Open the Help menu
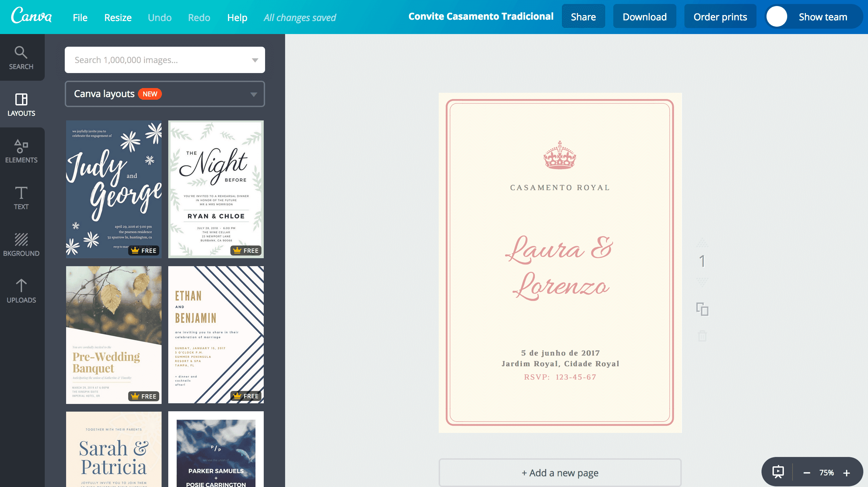The width and height of the screenshot is (868, 487). tap(237, 17)
